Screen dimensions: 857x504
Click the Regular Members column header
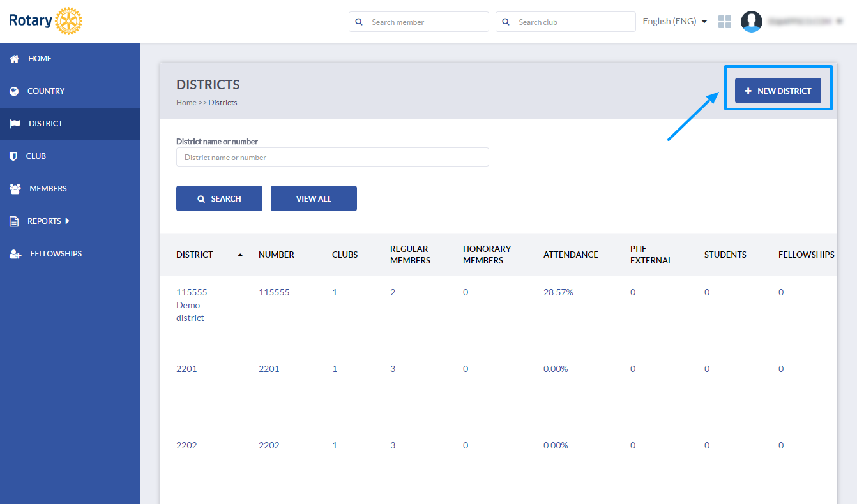point(410,255)
